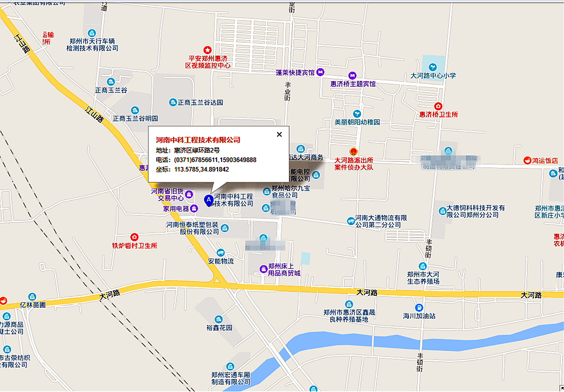564x392 pixels.
Task: Click the 丰硕街 label above 郑州市大河生态养殖场
Action: click(x=429, y=249)
